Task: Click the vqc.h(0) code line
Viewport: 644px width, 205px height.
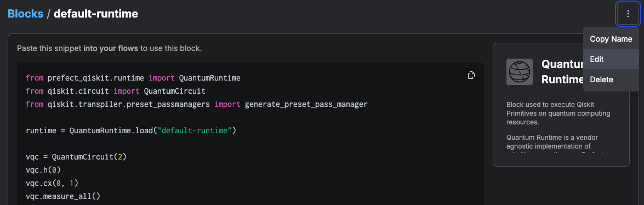Action: coord(43,170)
